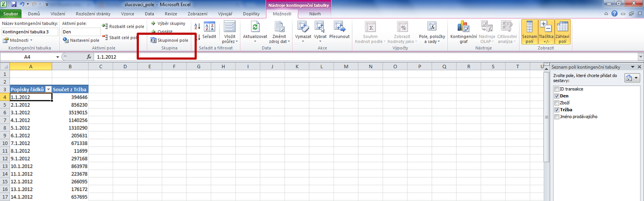Screen dimensions: 644x201
Task: Uncheck the Den field checkbox
Action: [x=557, y=96]
